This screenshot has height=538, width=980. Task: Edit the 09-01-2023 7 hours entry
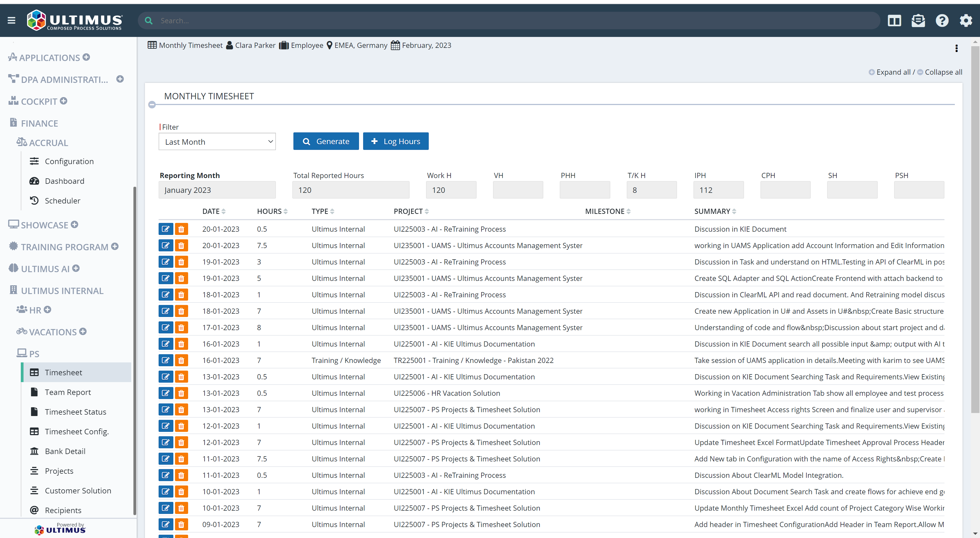click(x=166, y=524)
